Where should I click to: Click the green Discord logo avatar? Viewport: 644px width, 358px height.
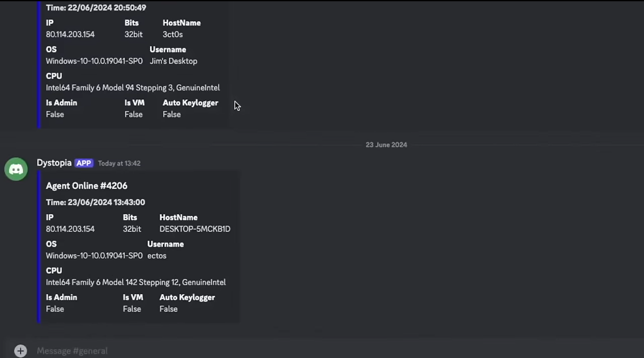pyautogui.click(x=16, y=169)
